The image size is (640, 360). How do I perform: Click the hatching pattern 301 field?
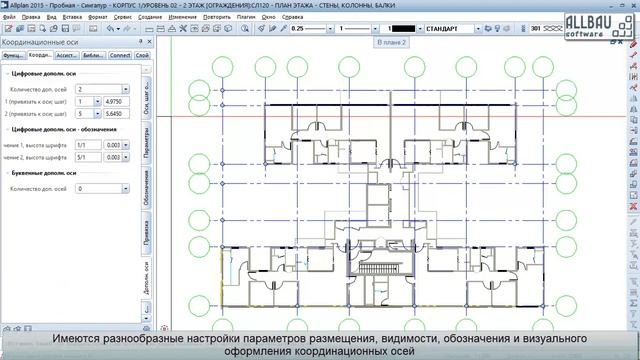click(x=547, y=29)
